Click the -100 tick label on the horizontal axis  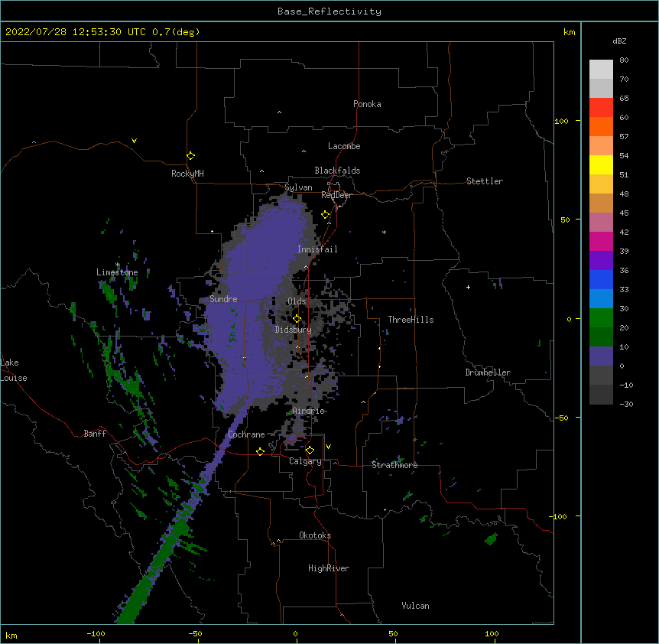point(96,633)
